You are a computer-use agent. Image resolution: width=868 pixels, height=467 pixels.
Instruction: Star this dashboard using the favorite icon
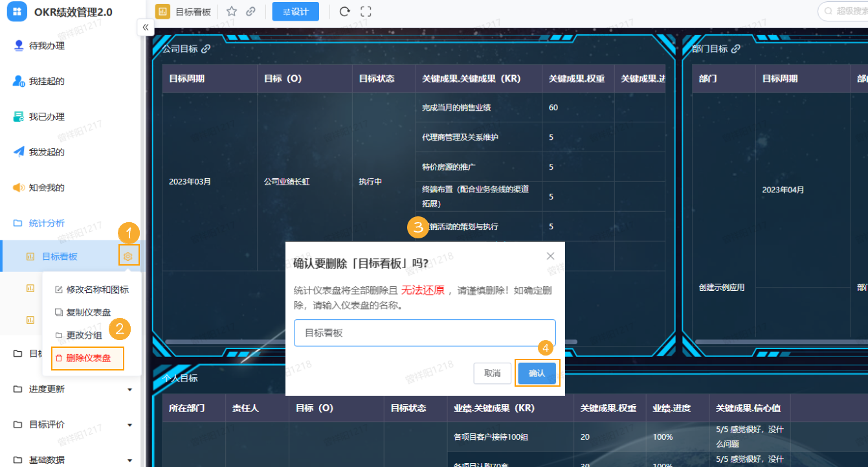[x=230, y=11]
